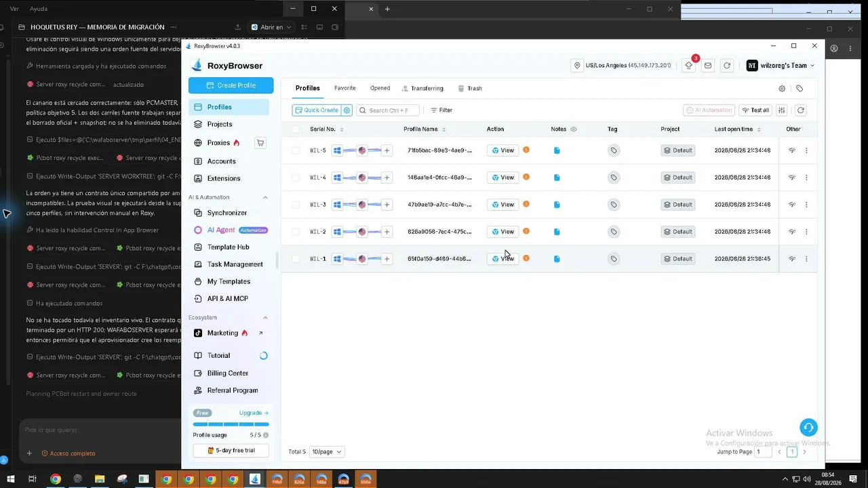Click the 5-day free trial button
Viewport: 868px width, 488px height.
tap(231, 451)
